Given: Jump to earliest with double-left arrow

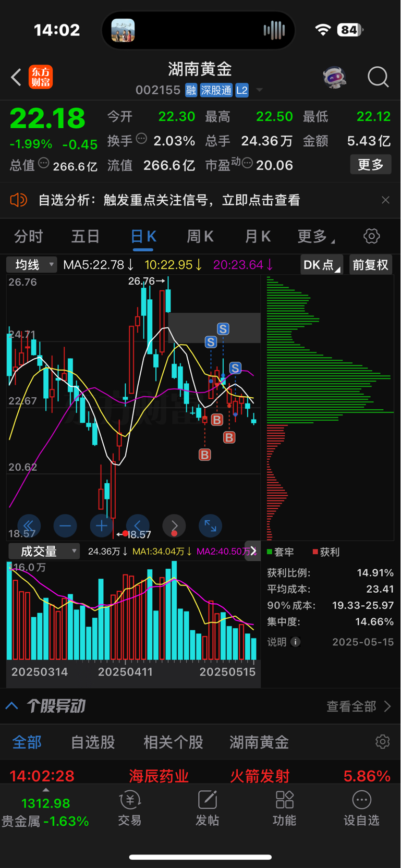Looking at the screenshot, I should point(29,526).
